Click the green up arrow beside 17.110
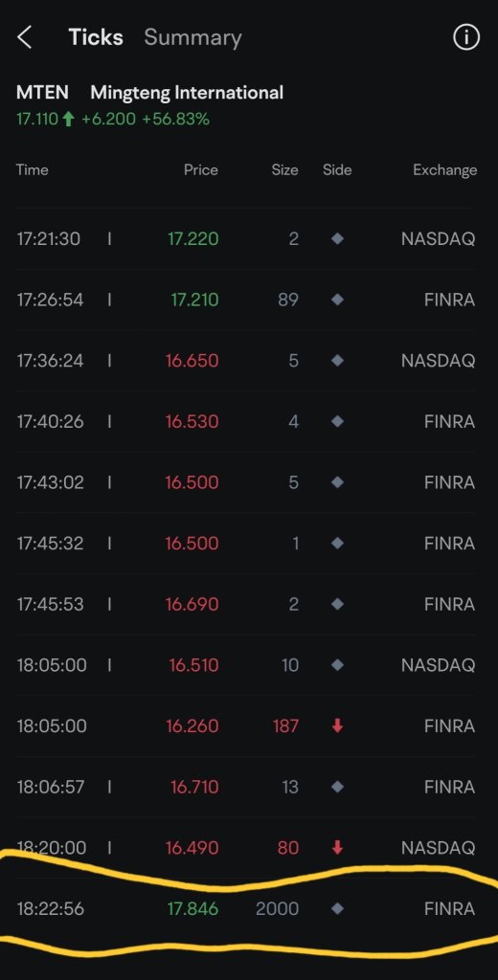The width and height of the screenshot is (498, 980). [69, 119]
